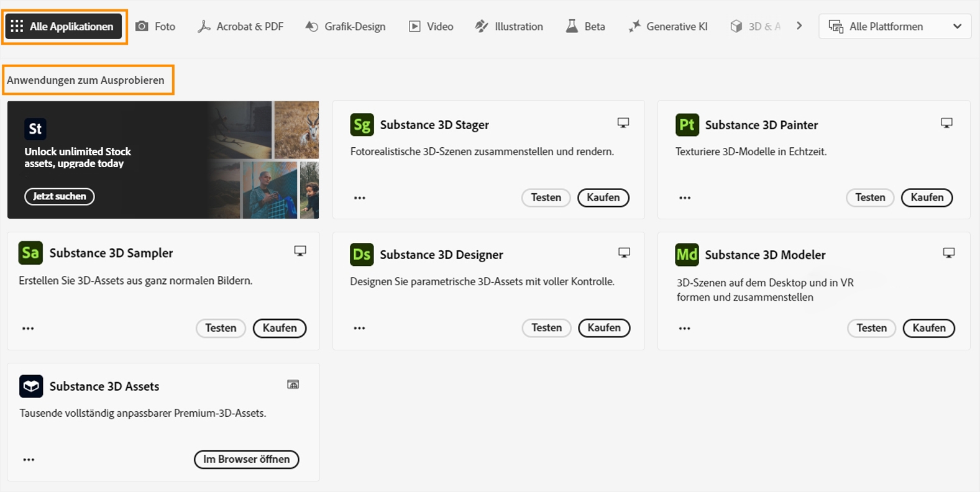The image size is (980, 492).
Task: Click Kaufen for Substance 3D Modeler
Action: click(929, 328)
